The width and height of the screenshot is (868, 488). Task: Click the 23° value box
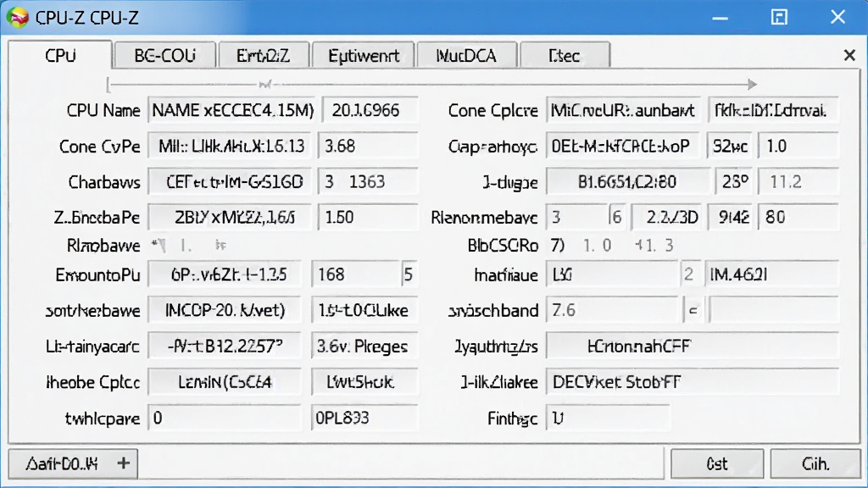coord(734,182)
